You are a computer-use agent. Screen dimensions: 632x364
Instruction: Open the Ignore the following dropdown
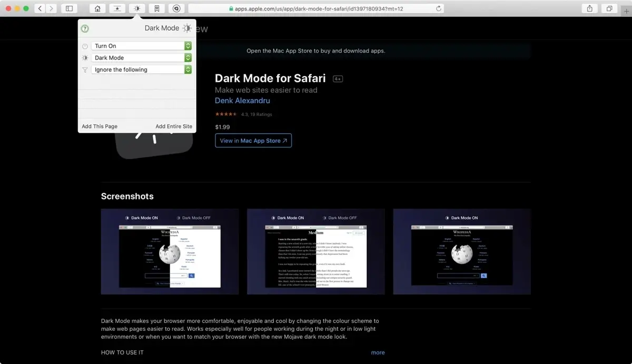coord(141,70)
